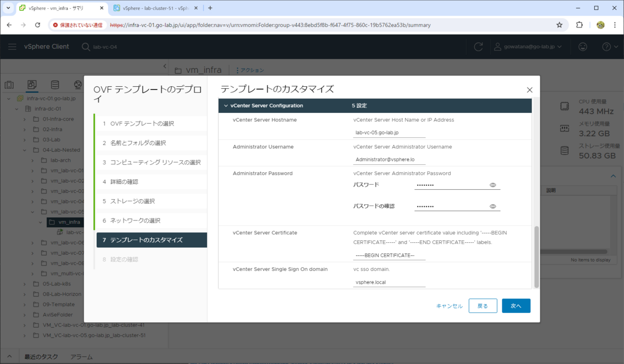Image resolution: width=624 pixels, height=364 pixels.
Task: Collapse the navigator pane with the chevron
Action: [165, 67]
